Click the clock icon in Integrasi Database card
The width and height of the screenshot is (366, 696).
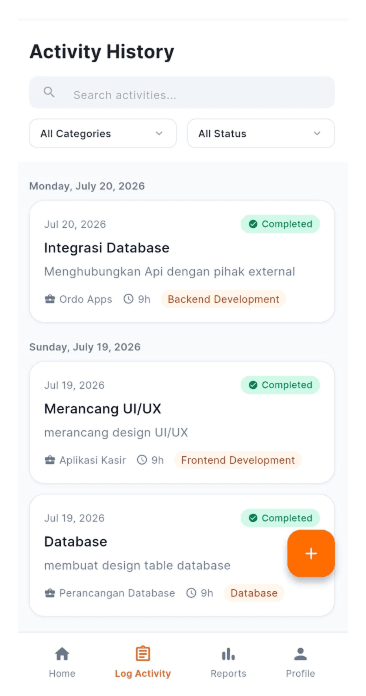[128, 299]
